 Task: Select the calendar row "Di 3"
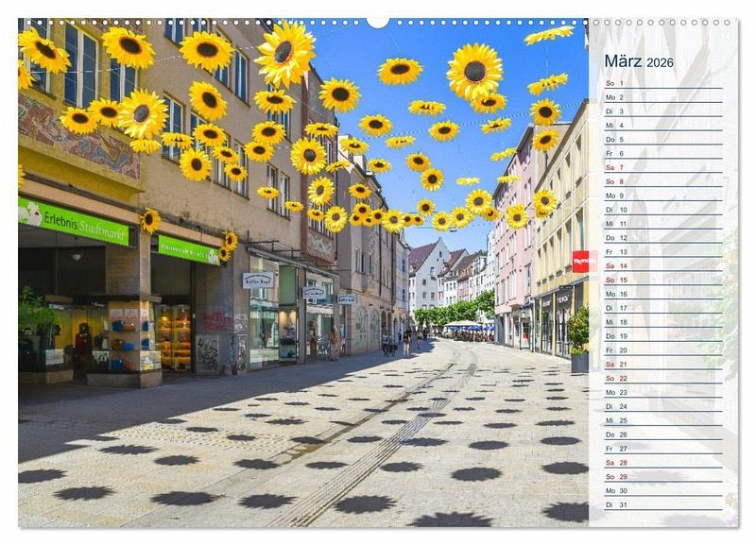pyautogui.click(x=663, y=111)
